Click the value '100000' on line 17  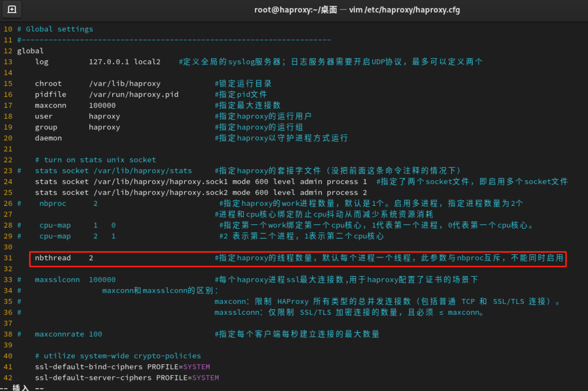click(x=102, y=106)
